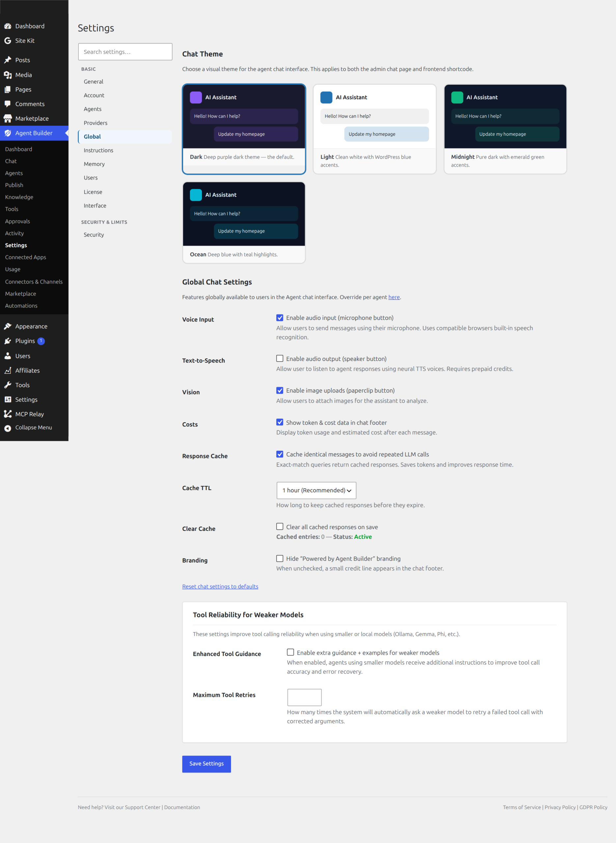Click the Dashboard gauge icon in sidebar
The height and width of the screenshot is (843, 616).
pyautogui.click(x=8, y=26)
